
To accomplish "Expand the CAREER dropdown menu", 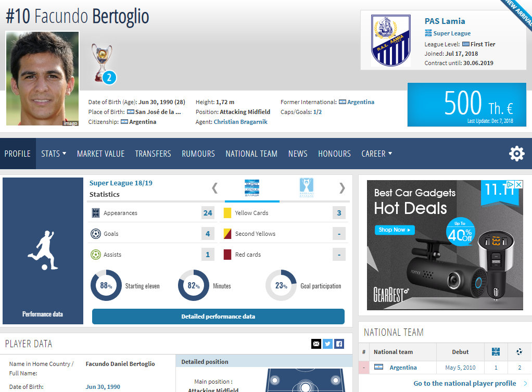I will [x=376, y=154].
